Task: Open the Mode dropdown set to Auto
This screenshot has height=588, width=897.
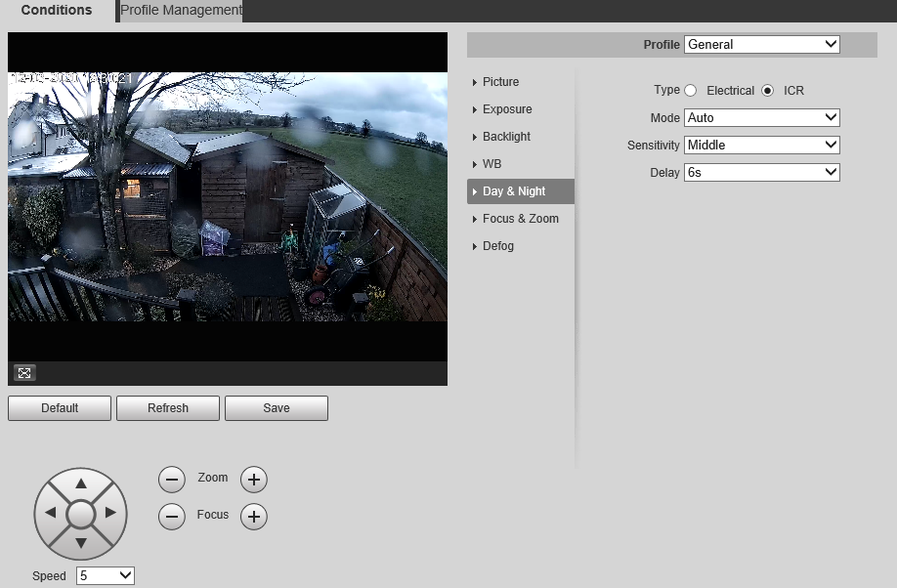Action: coord(761,117)
